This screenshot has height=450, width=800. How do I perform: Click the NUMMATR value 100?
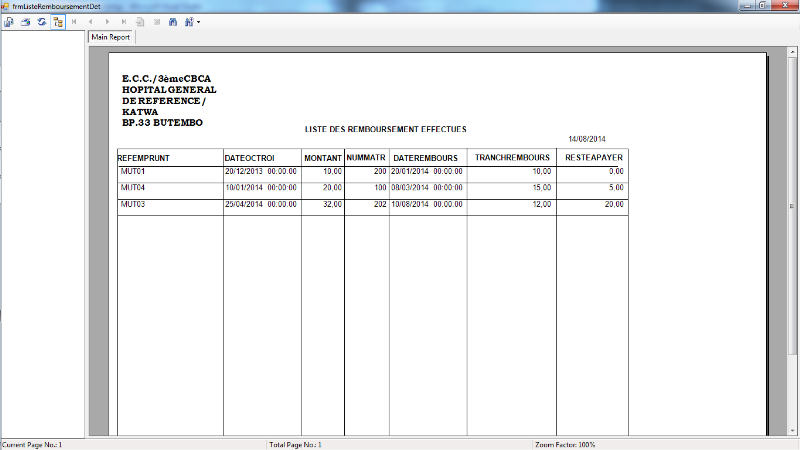[x=380, y=188]
